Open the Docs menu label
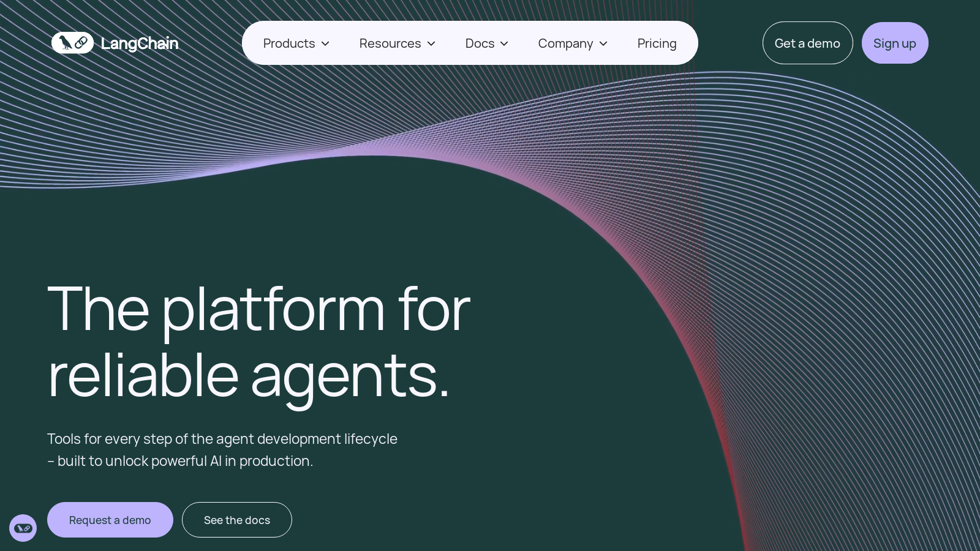 (480, 43)
